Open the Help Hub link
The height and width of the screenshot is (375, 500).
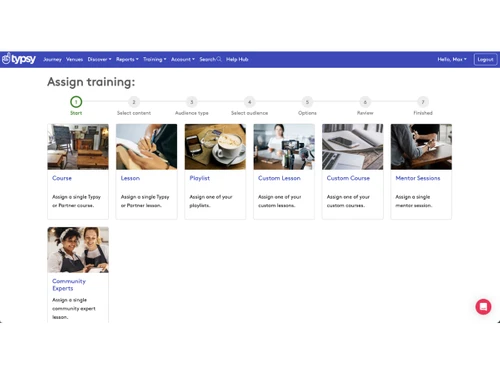(237, 59)
